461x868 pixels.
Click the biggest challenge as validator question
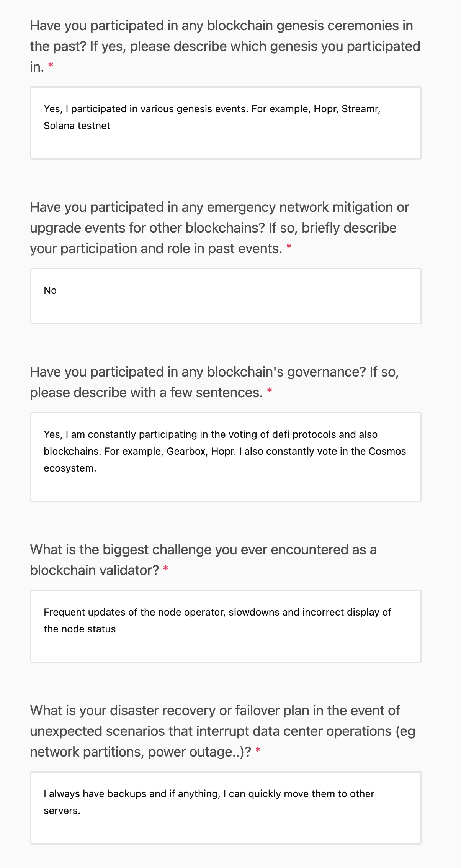[x=203, y=560]
